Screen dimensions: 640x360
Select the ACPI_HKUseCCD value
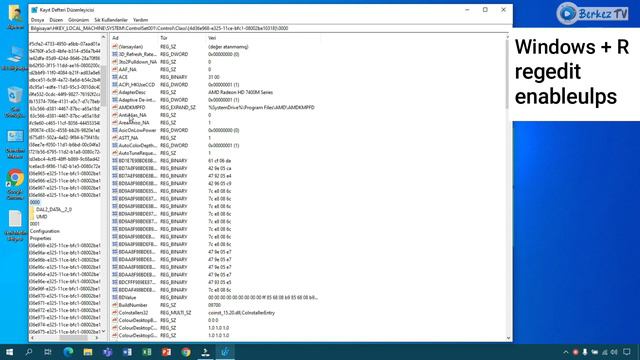coord(137,85)
